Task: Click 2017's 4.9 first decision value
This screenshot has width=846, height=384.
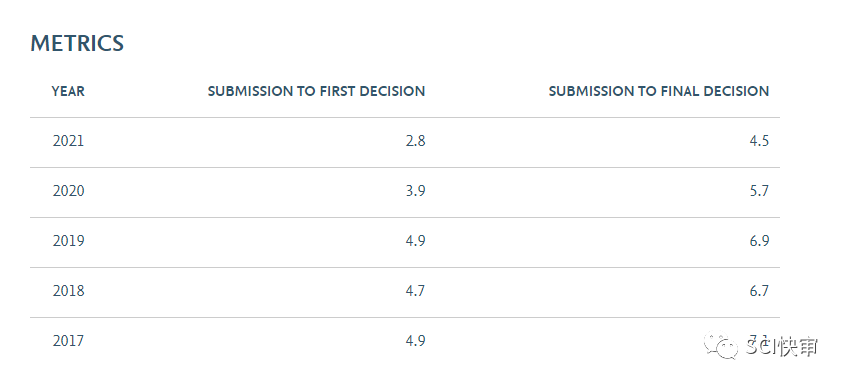Action: pyautogui.click(x=415, y=341)
